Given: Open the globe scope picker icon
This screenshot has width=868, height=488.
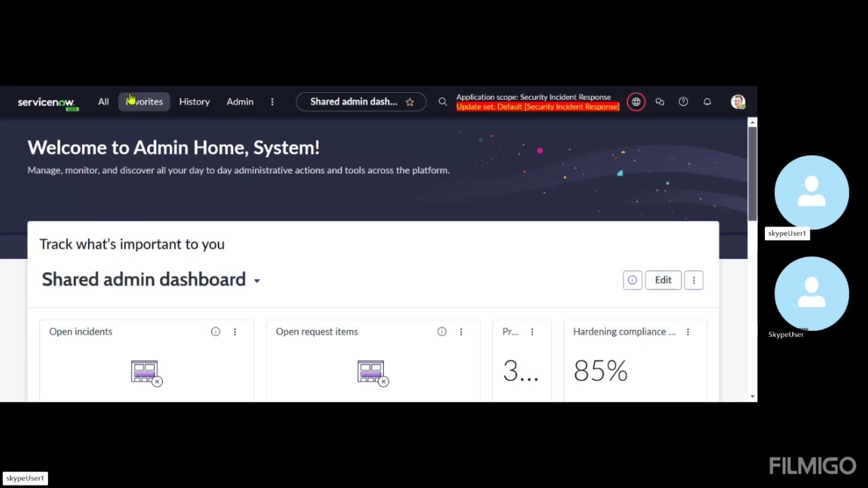Looking at the screenshot, I should pyautogui.click(x=636, y=102).
